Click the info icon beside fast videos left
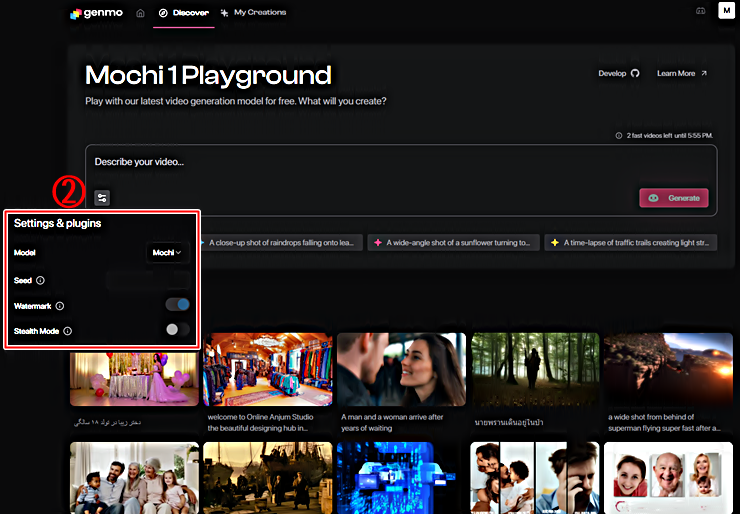This screenshot has height=514, width=740. [x=619, y=135]
